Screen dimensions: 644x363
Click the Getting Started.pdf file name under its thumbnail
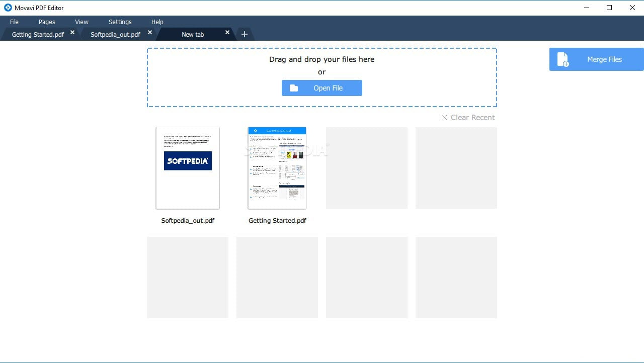[x=277, y=221]
